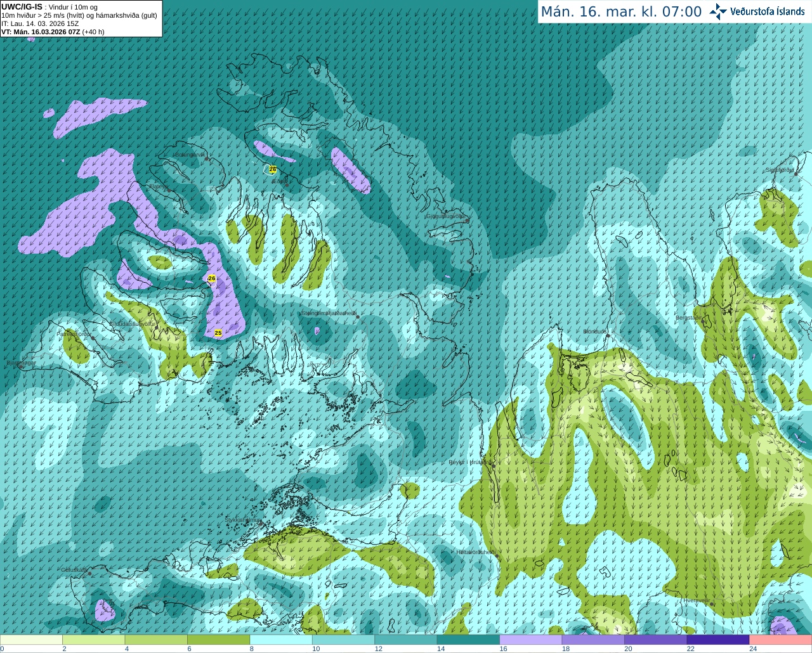Click the 'VT: Mán. 16.03.2026 07Z' line
812x653 pixels.
[x=53, y=32]
